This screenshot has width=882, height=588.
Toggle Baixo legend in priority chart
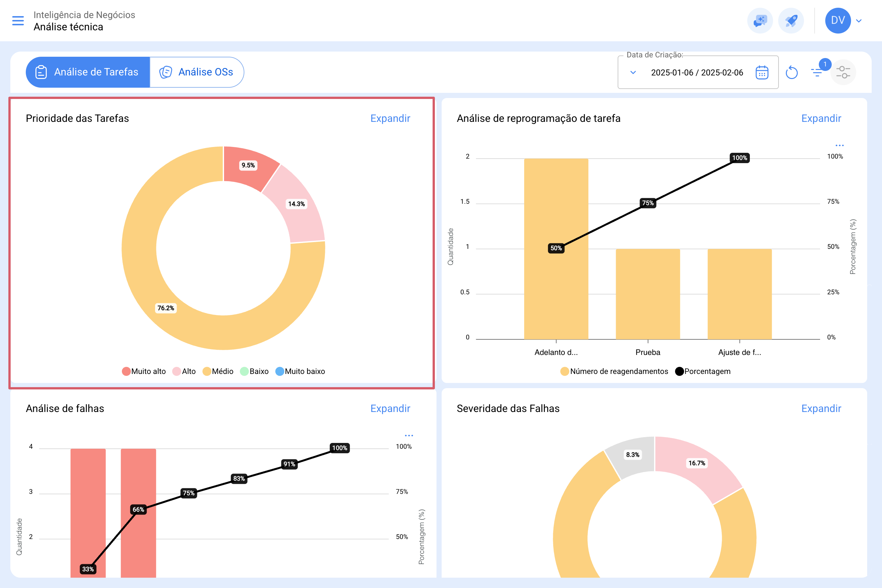tap(254, 371)
